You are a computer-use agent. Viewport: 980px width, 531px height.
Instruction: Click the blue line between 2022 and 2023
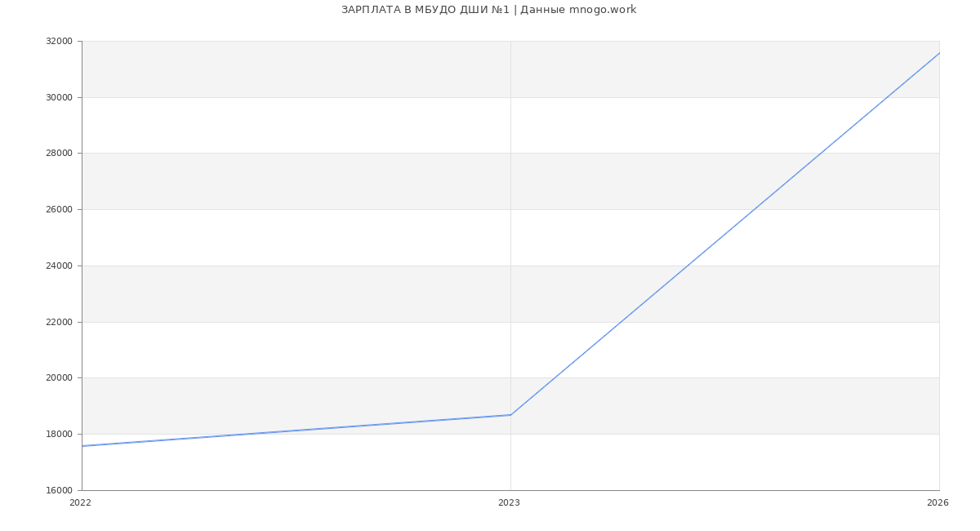click(296, 431)
